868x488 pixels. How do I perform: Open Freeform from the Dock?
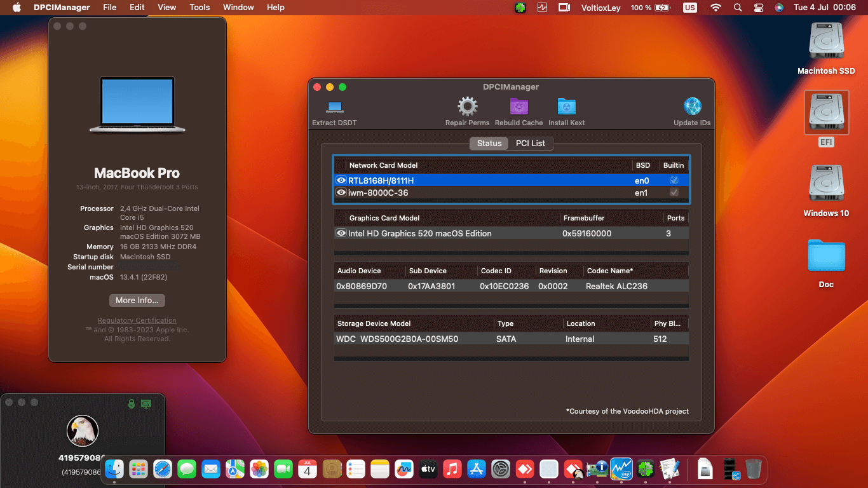coord(404,470)
